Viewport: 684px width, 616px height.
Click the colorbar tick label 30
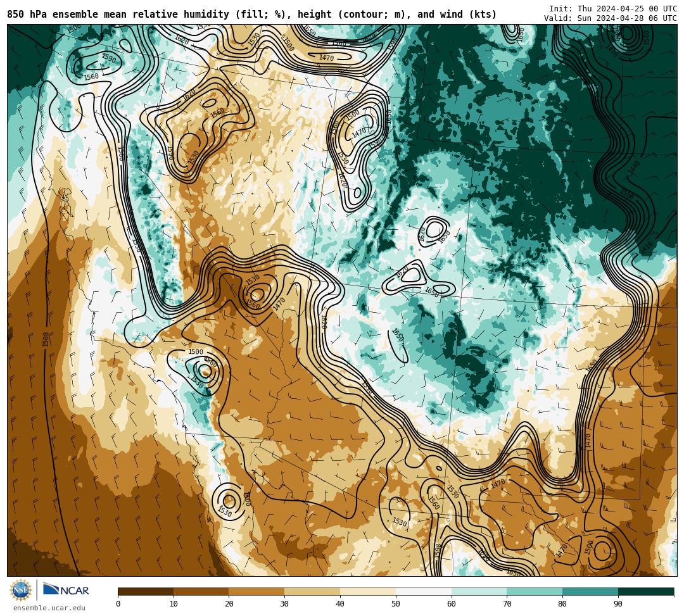click(284, 604)
